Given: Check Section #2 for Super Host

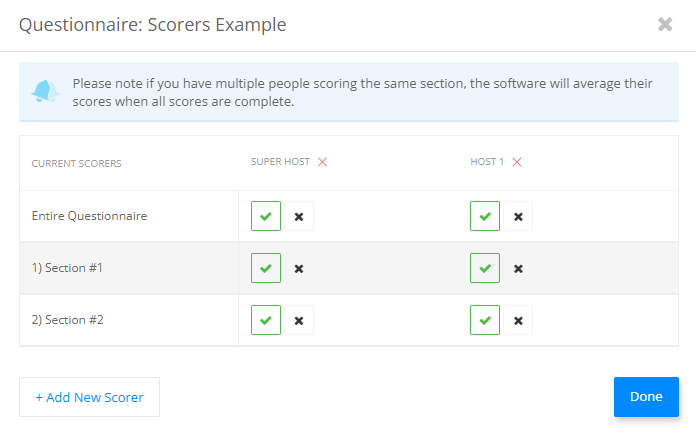Looking at the screenshot, I should [x=266, y=320].
